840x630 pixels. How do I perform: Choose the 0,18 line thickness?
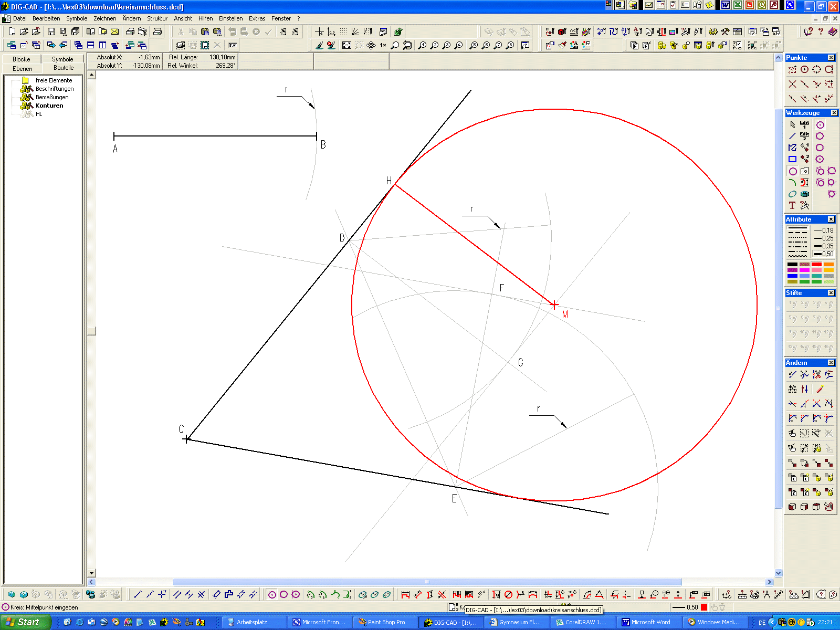click(823, 230)
